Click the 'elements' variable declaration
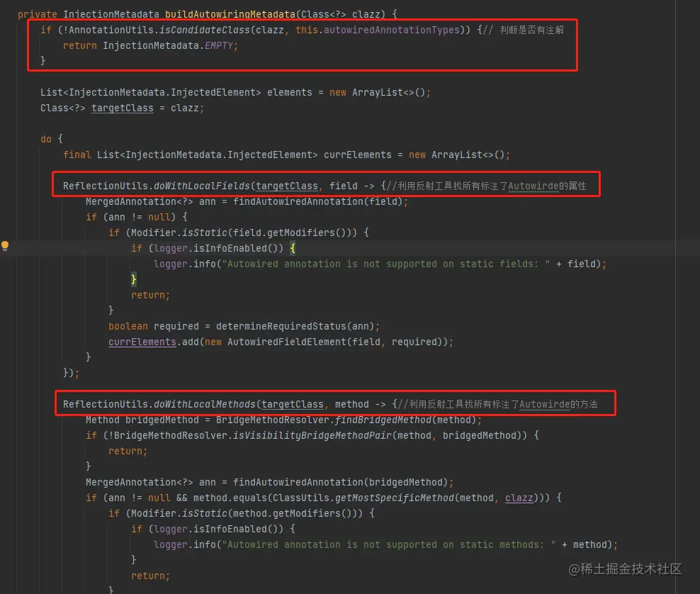The width and height of the screenshot is (700, 594). tap(289, 92)
